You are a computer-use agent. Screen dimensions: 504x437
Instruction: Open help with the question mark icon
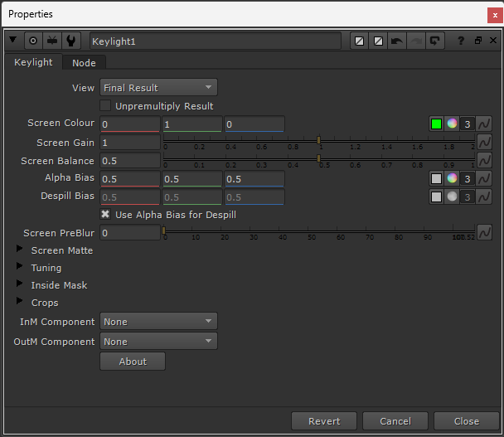tap(461, 41)
